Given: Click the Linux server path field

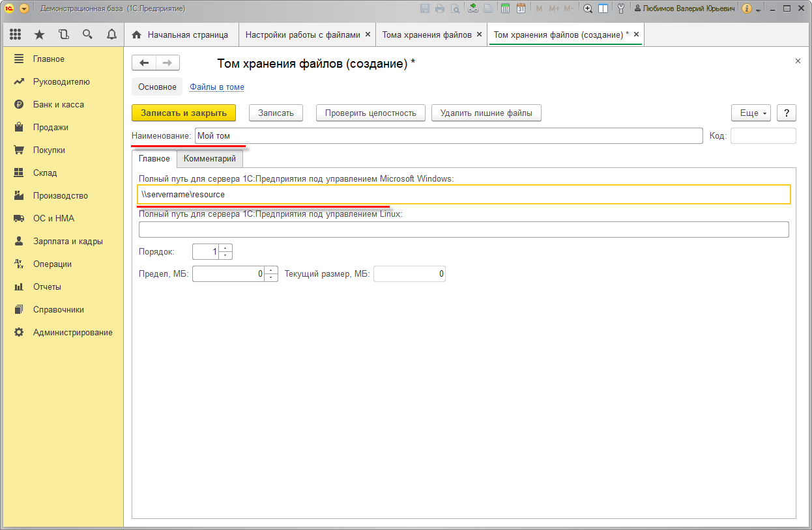Looking at the screenshot, I should (x=464, y=230).
